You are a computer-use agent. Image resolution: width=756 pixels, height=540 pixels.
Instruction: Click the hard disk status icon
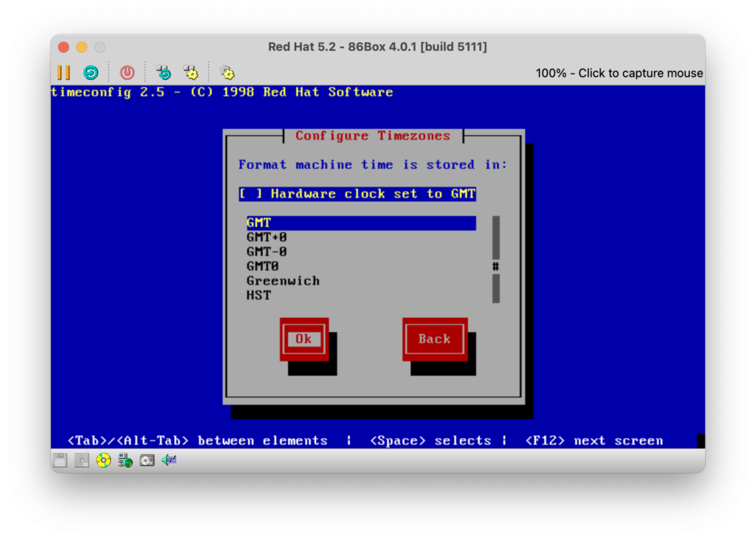(x=147, y=460)
